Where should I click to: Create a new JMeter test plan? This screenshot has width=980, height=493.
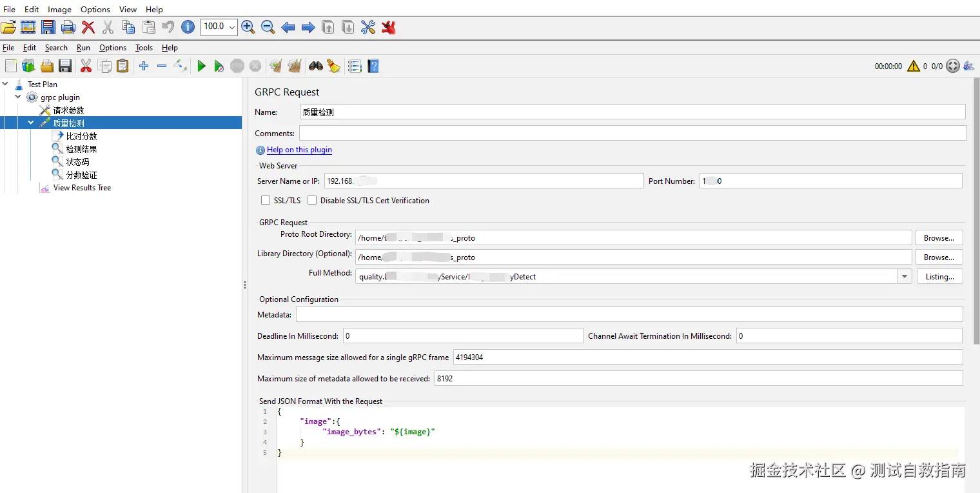11,66
